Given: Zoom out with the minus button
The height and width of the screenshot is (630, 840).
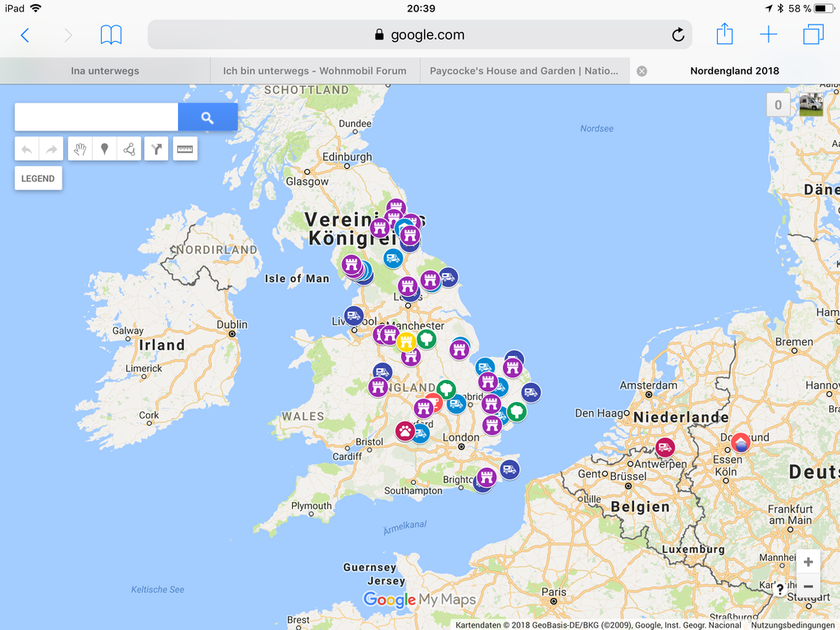Looking at the screenshot, I should tap(808, 586).
